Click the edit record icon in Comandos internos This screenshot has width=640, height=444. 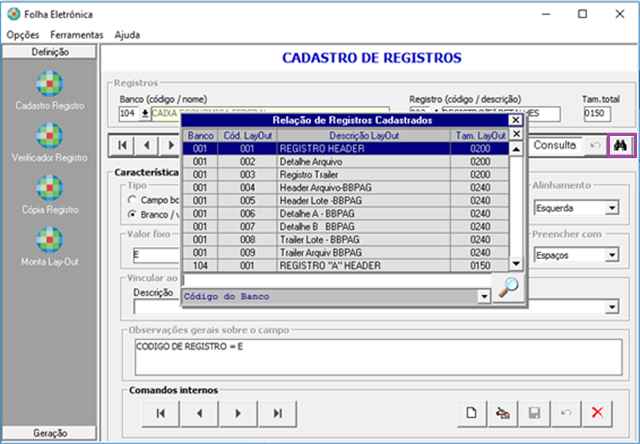503,413
